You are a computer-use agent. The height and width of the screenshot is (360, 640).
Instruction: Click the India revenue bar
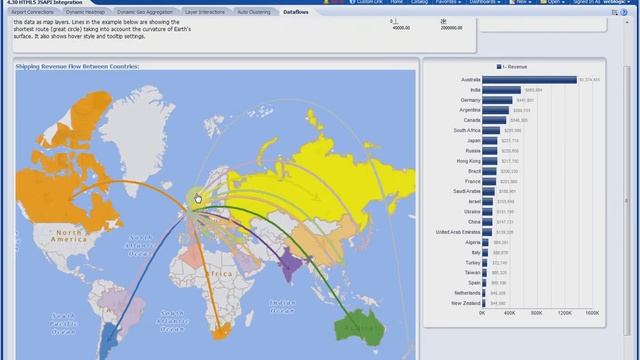click(x=502, y=90)
